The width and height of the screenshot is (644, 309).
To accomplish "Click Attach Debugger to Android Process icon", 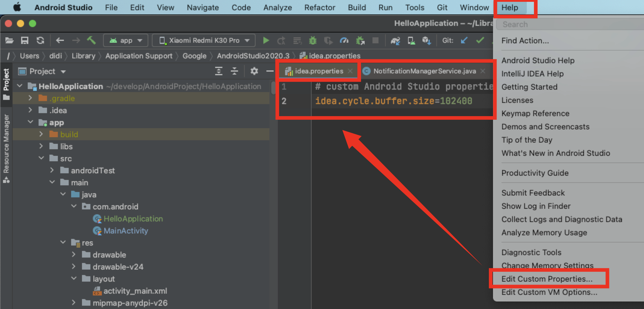I will 360,41.
